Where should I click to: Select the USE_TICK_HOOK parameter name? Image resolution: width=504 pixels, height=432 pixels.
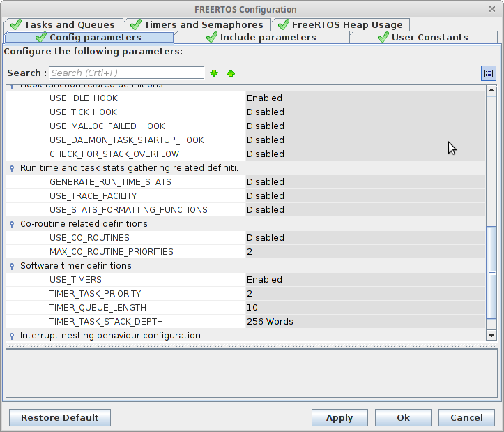(x=83, y=112)
